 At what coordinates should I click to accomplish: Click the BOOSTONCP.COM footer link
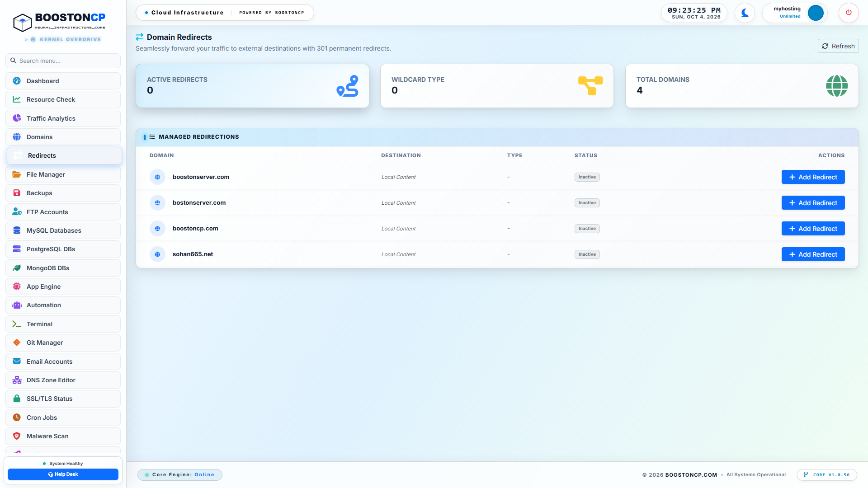(691, 475)
